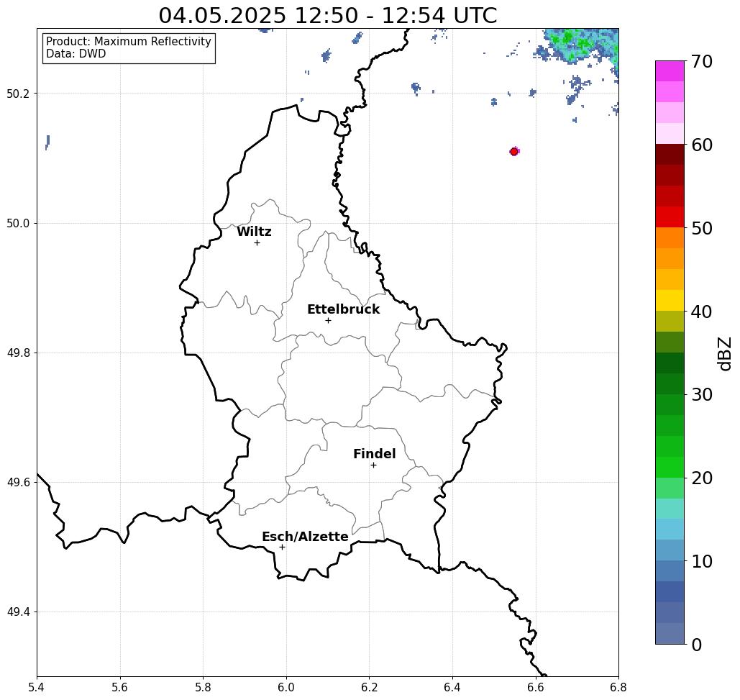Click the map title date and time

(x=327, y=15)
